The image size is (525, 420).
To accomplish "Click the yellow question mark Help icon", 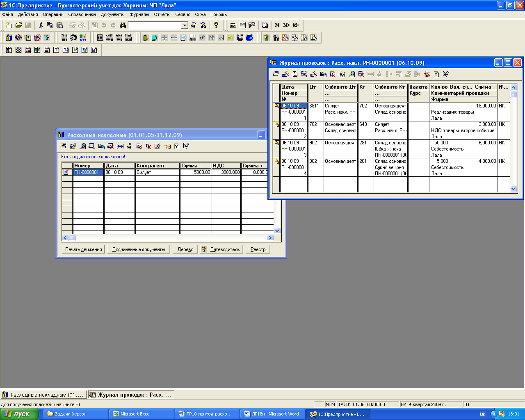I will tap(216, 25).
